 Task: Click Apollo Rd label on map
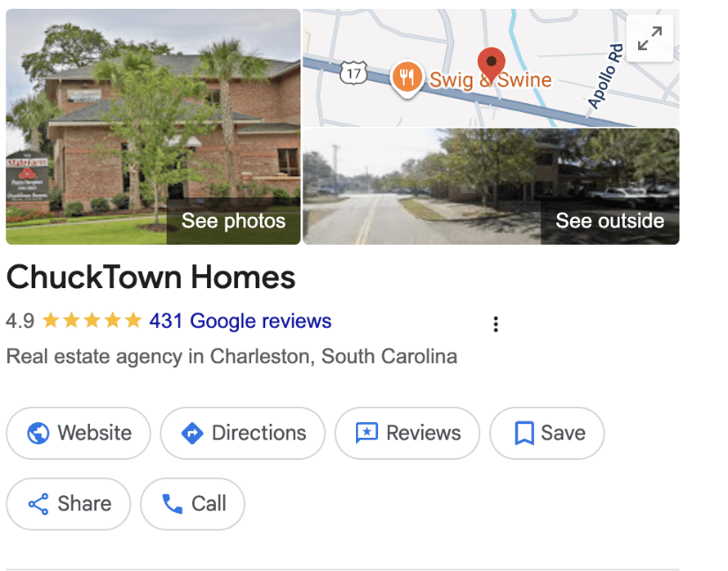pos(605,76)
